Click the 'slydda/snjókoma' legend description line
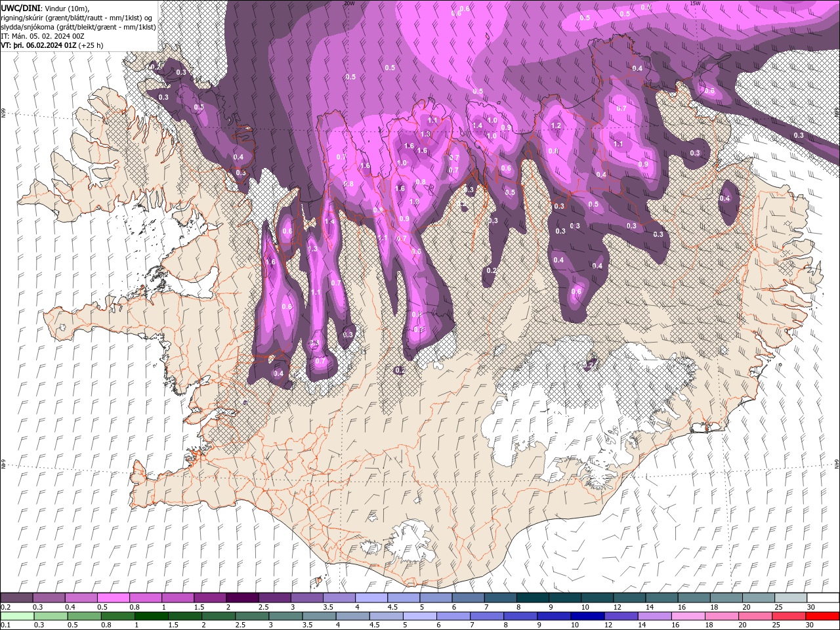 (78, 26)
